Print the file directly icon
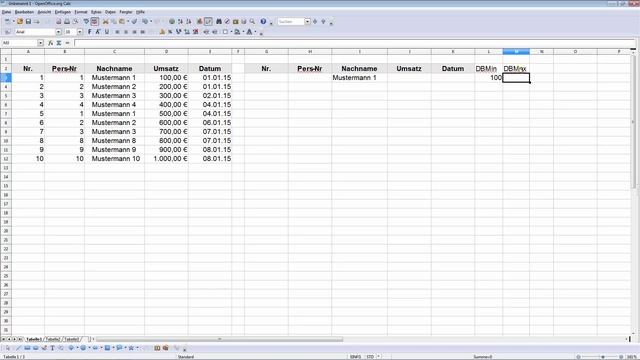640x360 pixels. tap(67, 21)
